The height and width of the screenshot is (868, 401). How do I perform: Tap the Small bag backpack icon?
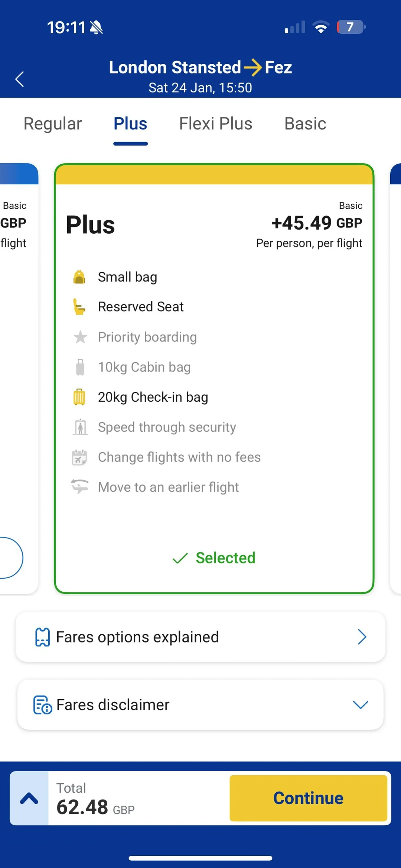coord(79,277)
